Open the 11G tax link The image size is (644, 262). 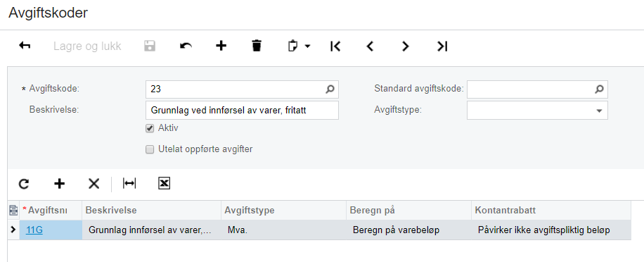click(x=34, y=230)
